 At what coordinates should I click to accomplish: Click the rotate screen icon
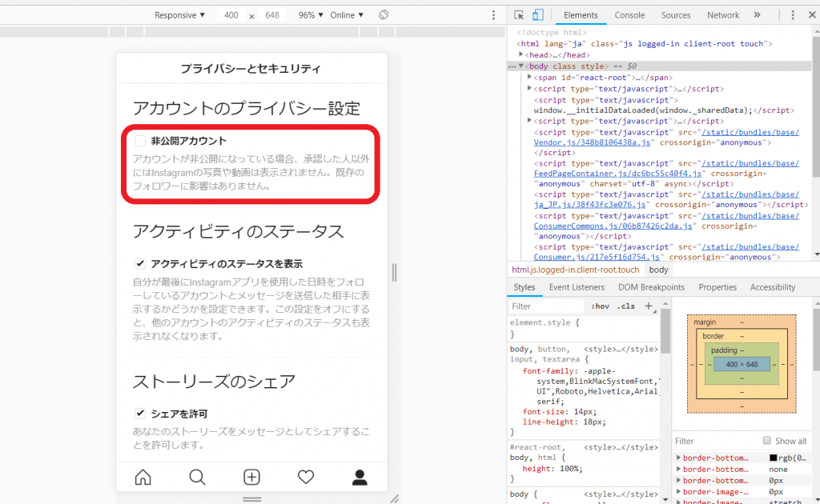384,15
